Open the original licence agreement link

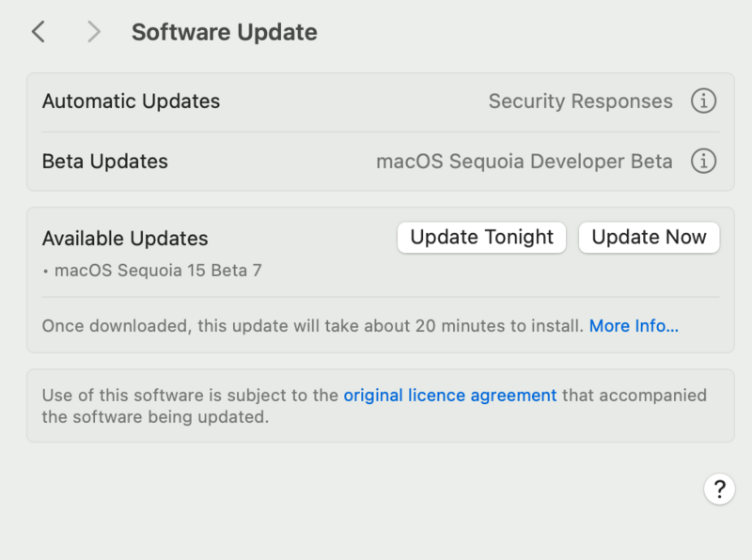click(x=449, y=396)
